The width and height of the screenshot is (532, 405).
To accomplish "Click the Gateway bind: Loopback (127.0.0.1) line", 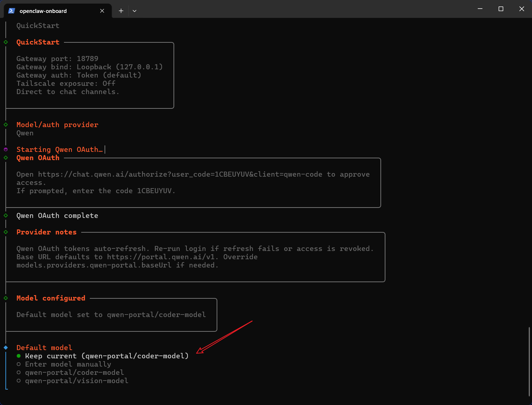I will pos(89,67).
